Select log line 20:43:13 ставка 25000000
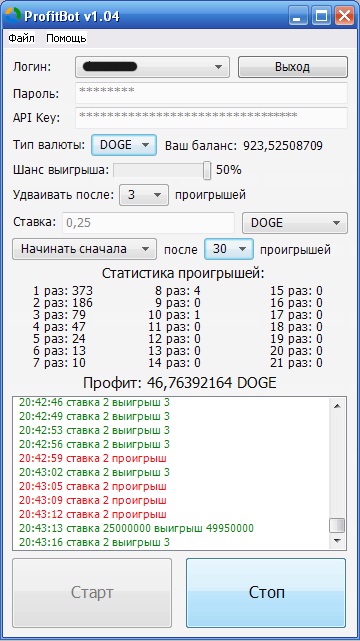The width and height of the screenshot is (360, 641). coord(136,528)
